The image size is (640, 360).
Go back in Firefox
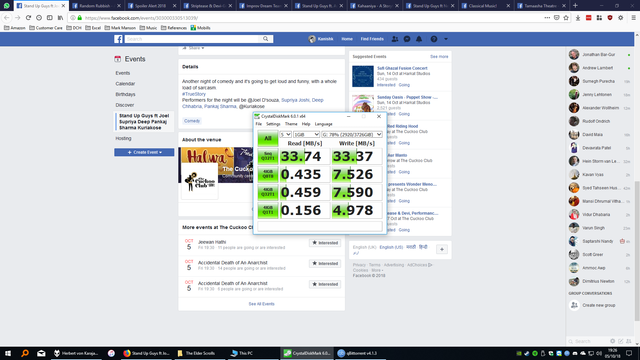(x=7, y=18)
